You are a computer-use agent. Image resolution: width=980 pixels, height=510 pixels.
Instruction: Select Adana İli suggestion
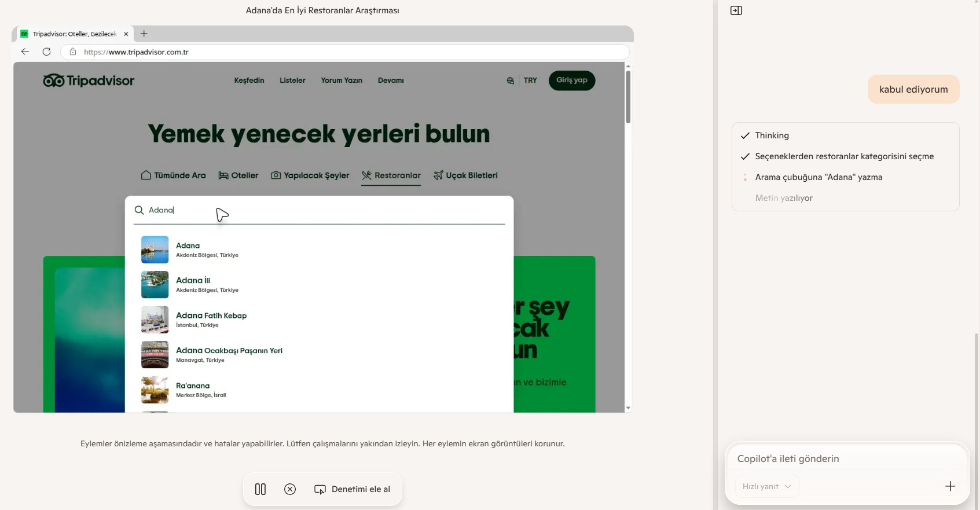319,285
